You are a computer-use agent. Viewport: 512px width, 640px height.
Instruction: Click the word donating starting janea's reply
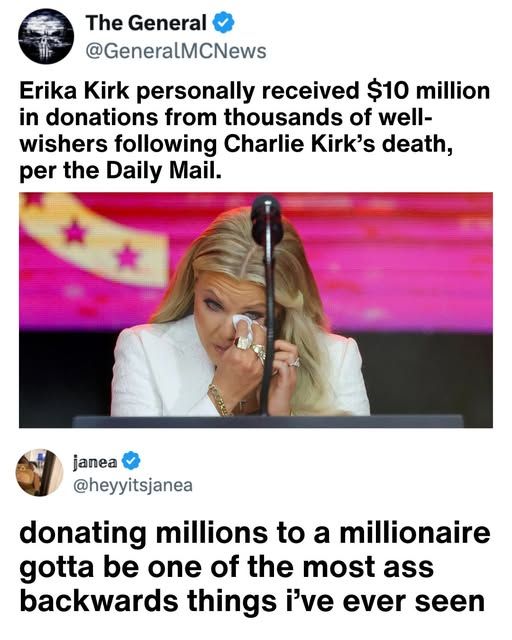(x=82, y=534)
